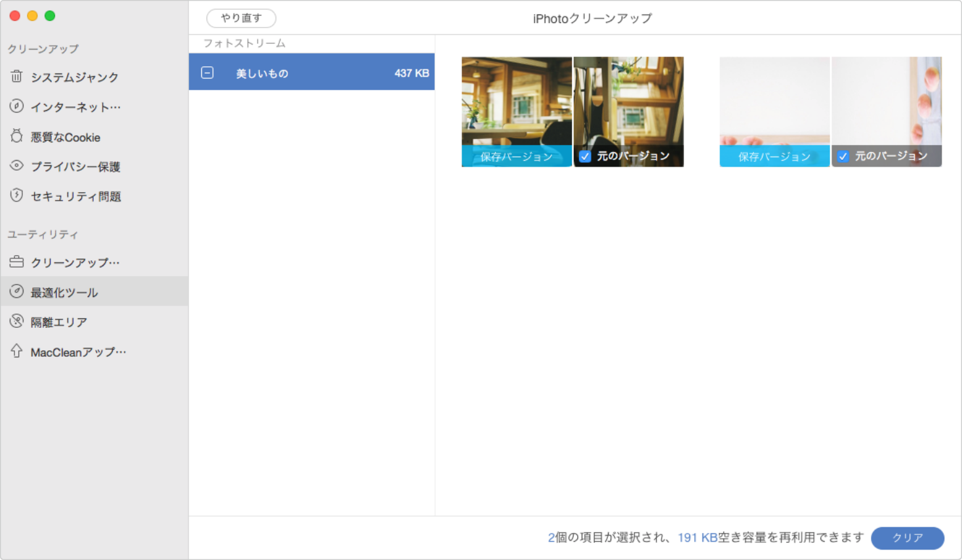
Task: Click the フォトストリーム header
Action: coord(245,43)
